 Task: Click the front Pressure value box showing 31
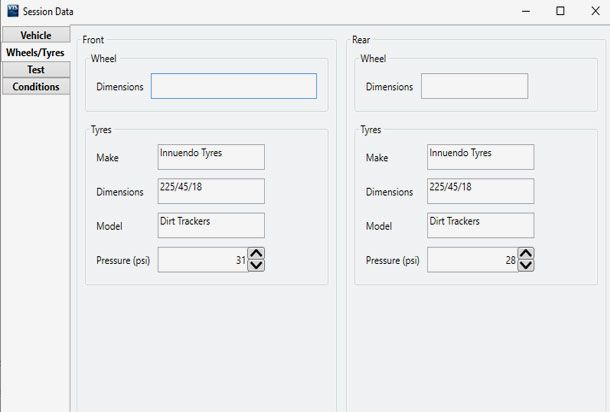click(202, 260)
